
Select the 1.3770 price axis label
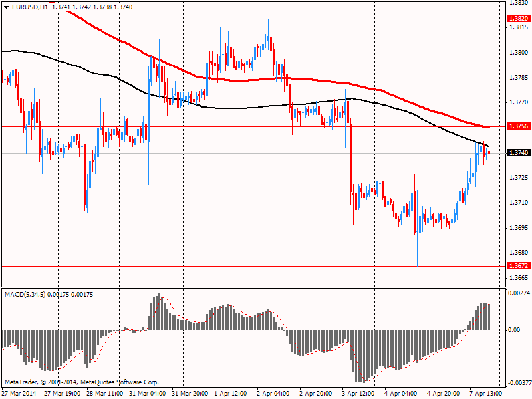pyautogui.click(x=519, y=102)
